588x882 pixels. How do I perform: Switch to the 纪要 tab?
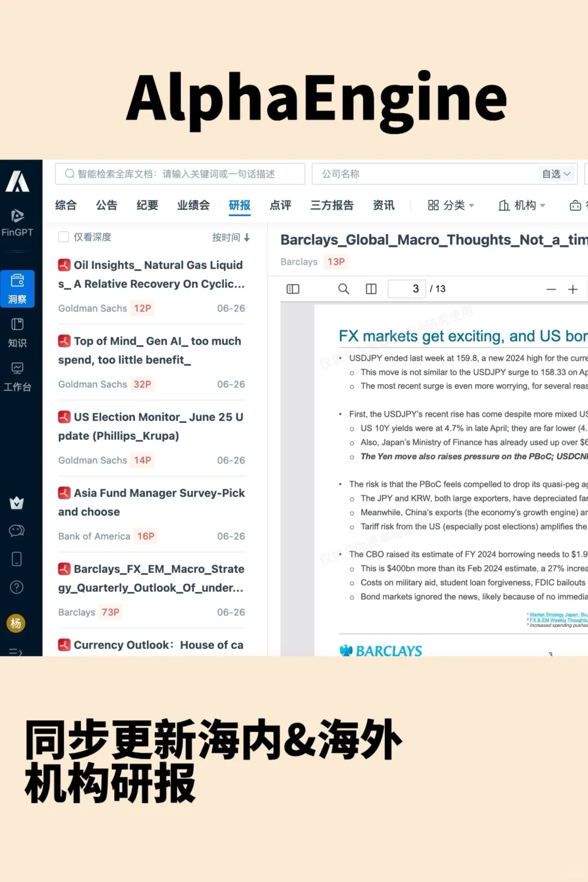click(x=147, y=205)
